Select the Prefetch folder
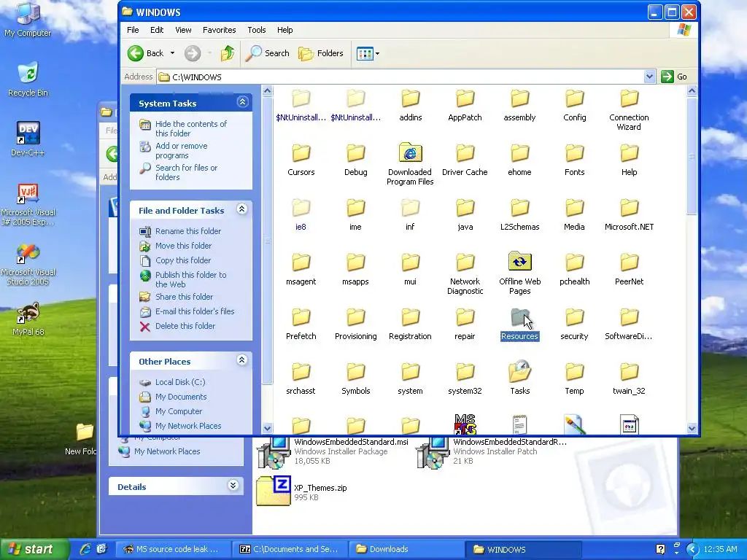The height and width of the screenshot is (560, 747). pos(301,323)
